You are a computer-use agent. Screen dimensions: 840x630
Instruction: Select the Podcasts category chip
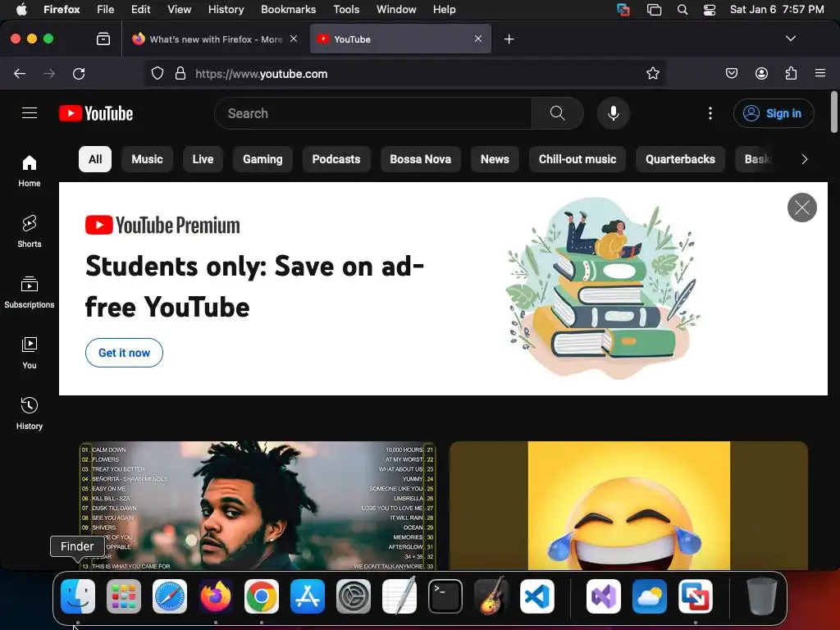point(336,159)
